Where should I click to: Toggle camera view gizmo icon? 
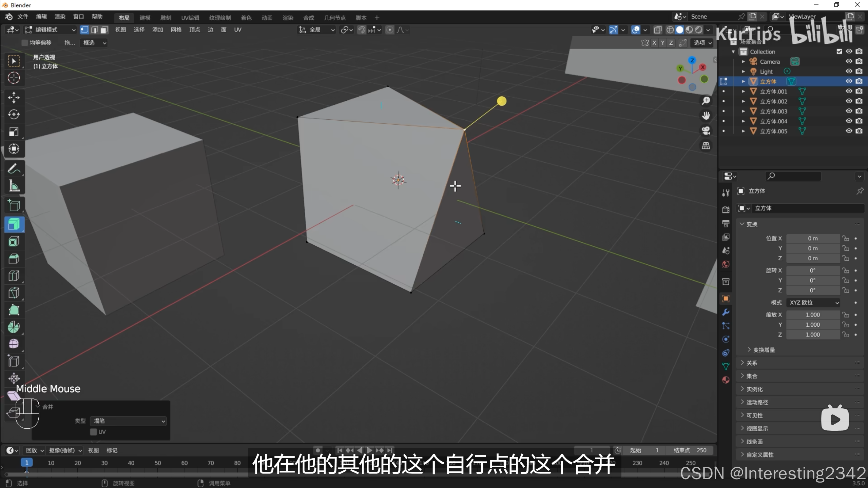[x=706, y=131]
